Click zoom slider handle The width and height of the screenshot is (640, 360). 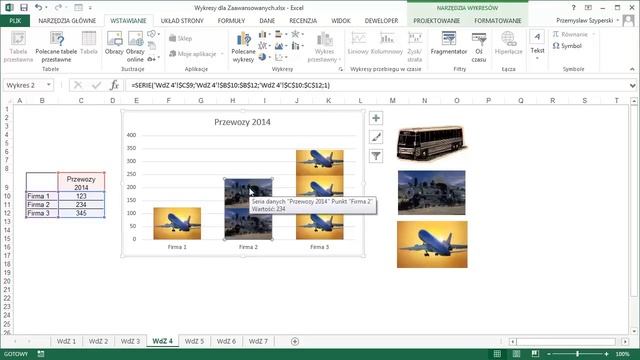pyautogui.click(x=578, y=354)
